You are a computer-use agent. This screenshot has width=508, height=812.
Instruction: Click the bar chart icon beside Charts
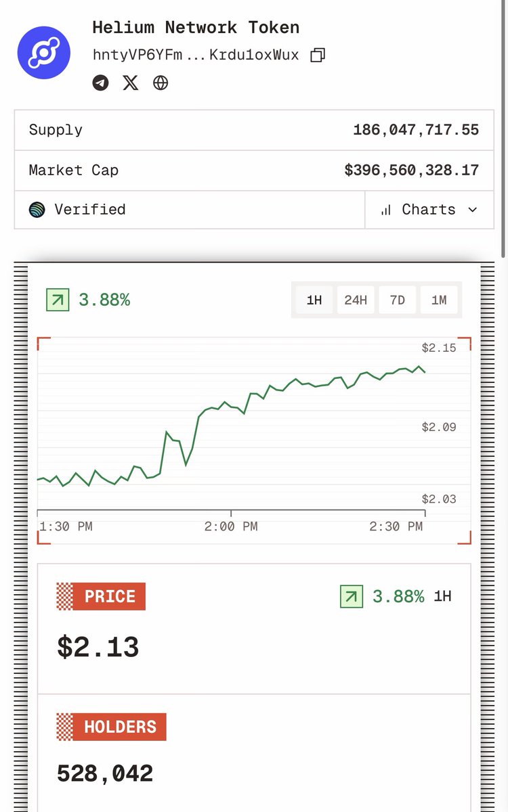[x=386, y=210]
